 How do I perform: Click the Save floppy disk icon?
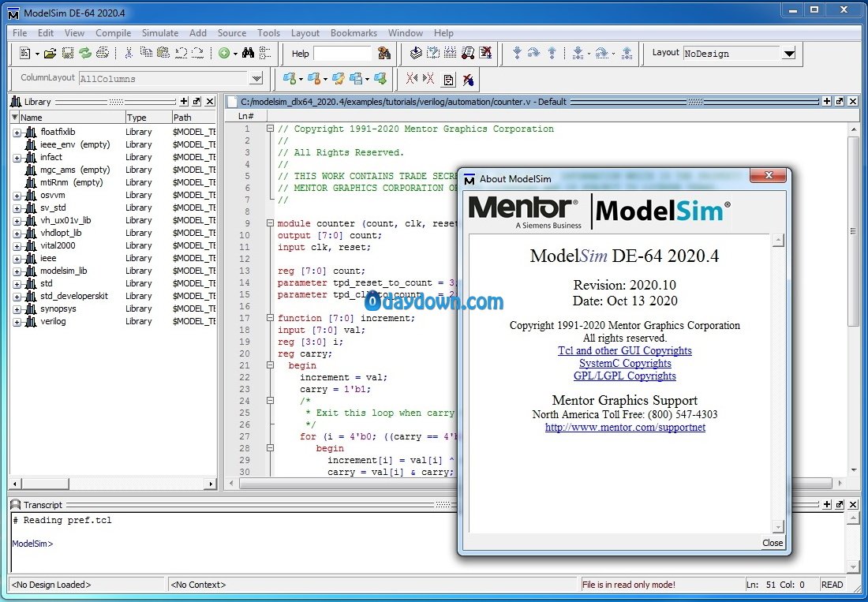pyautogui.click(x=68, y=53)
